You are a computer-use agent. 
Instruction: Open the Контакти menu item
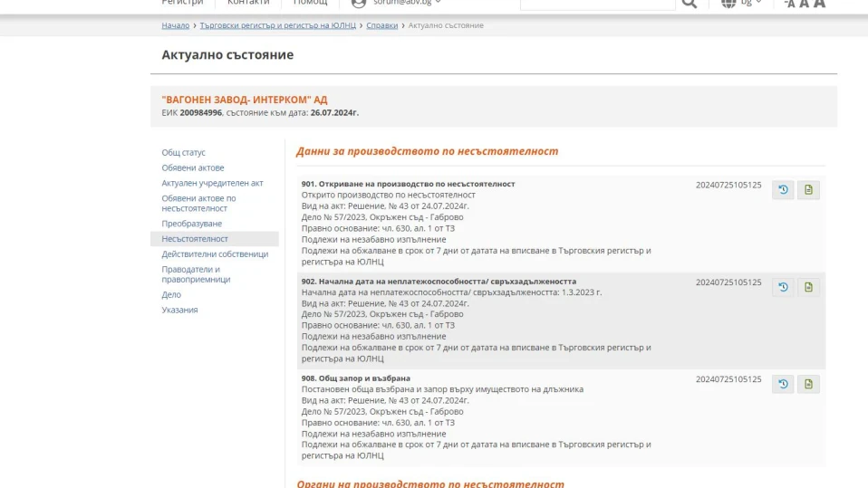coord(248,2)
